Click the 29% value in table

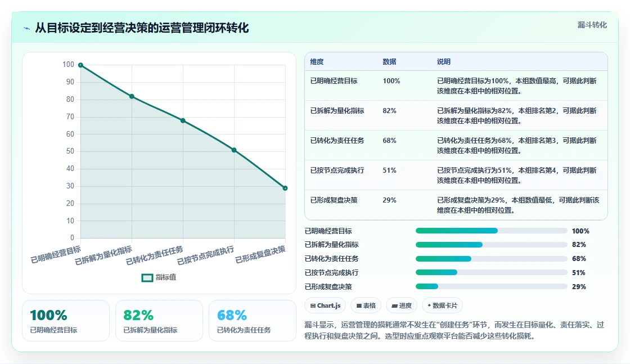389,200
